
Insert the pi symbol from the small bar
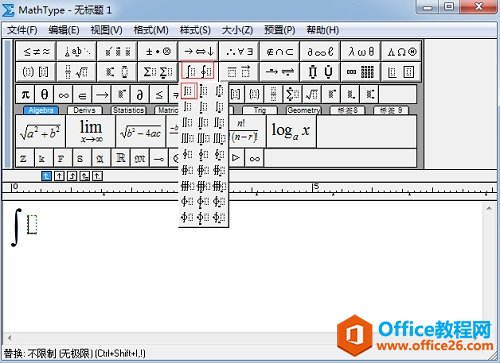[25, 95]
